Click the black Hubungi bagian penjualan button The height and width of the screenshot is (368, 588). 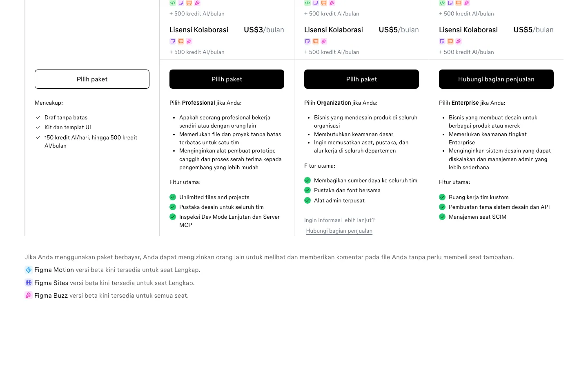(x=496, y=79)
